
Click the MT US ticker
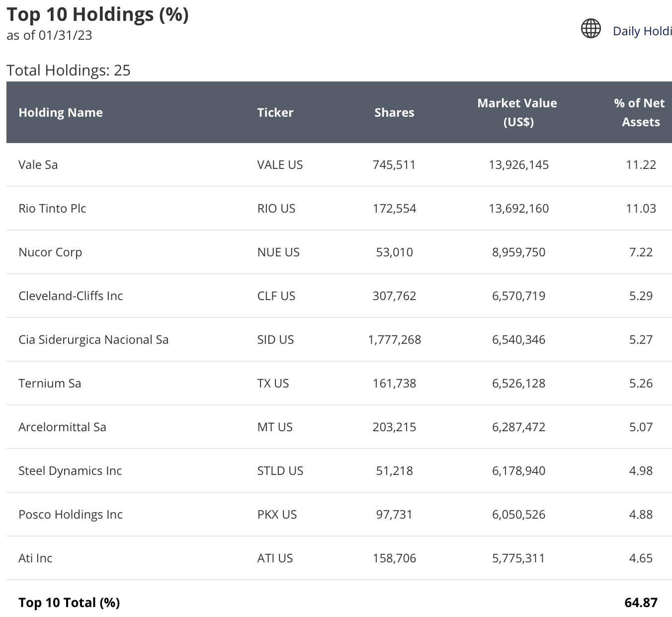275,427
